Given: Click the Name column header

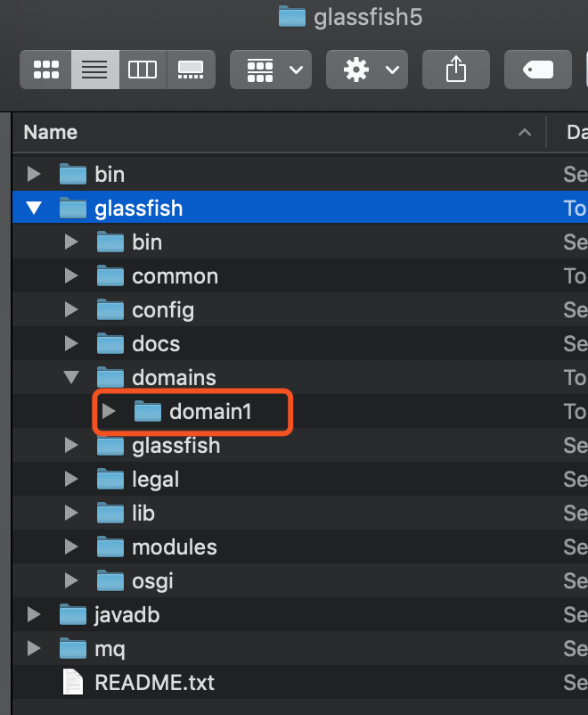Looking at the screenshot, I should [50, 132].
